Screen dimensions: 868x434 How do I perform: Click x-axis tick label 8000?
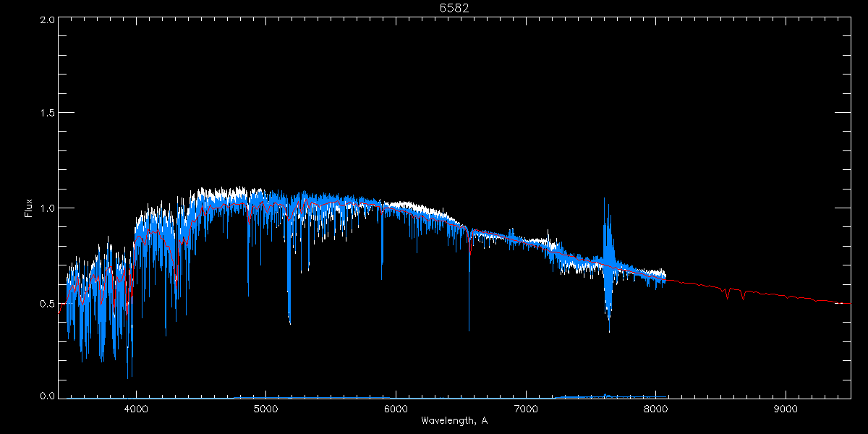point(655,409)
